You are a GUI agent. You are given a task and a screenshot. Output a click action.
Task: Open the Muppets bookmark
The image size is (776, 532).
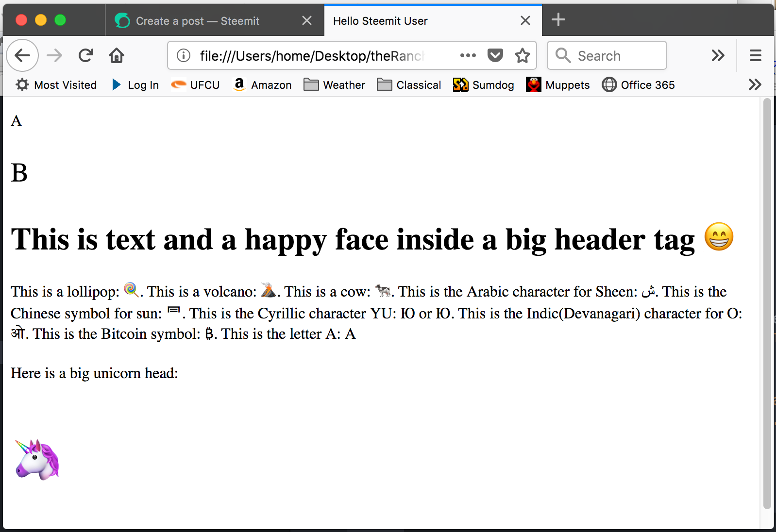coord(558,85)
